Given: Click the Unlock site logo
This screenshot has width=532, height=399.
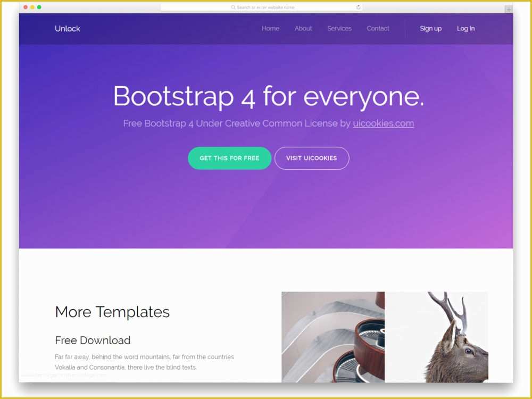Looking at the screenshot, I should [68, 29].
